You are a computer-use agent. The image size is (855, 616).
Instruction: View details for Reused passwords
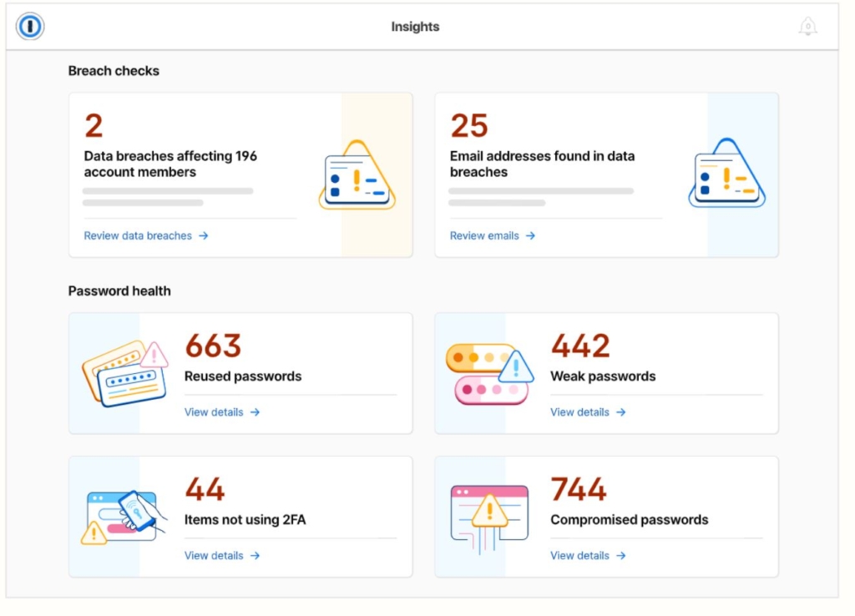point(215,412)
